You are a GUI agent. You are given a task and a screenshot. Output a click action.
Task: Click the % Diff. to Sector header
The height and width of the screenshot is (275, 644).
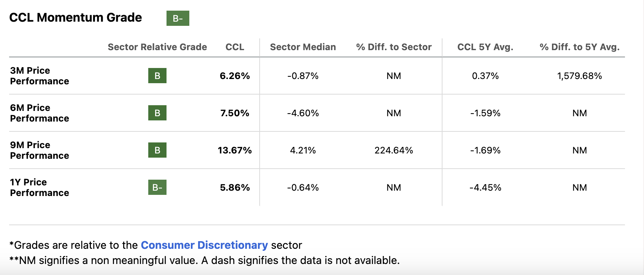point(393,47)
